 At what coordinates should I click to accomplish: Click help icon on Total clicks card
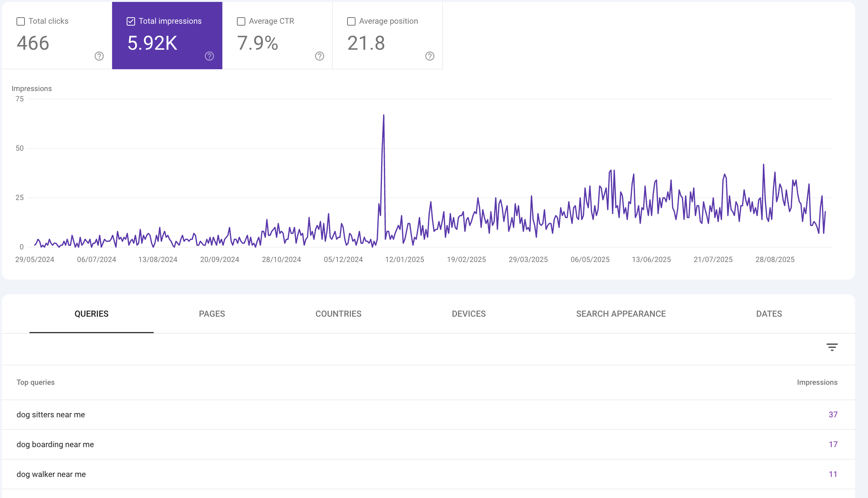pyautogui.click(x=99, y=56)
